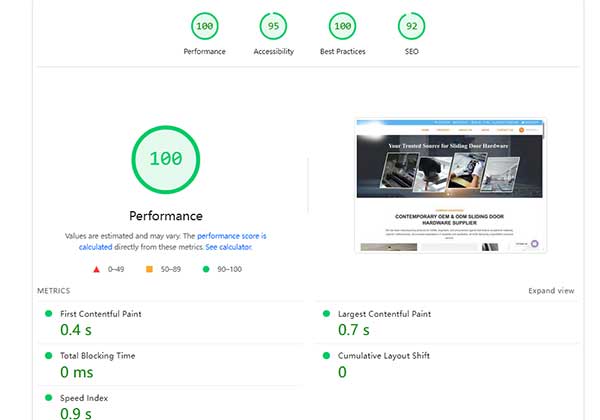Click the Best Practices label text
Image resolution: width=600 pixels, height=420 pixels.
(x=342, y=52)
